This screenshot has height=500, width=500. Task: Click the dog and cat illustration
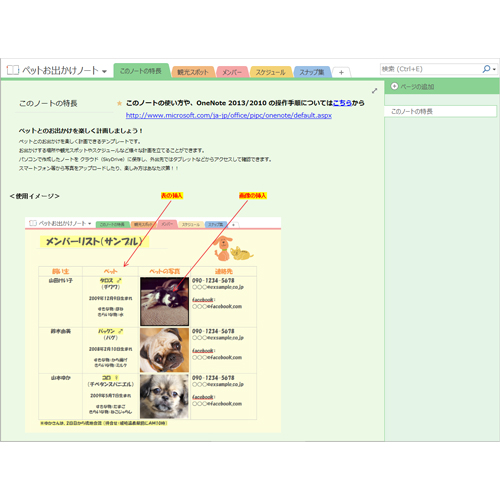[233, 248]
